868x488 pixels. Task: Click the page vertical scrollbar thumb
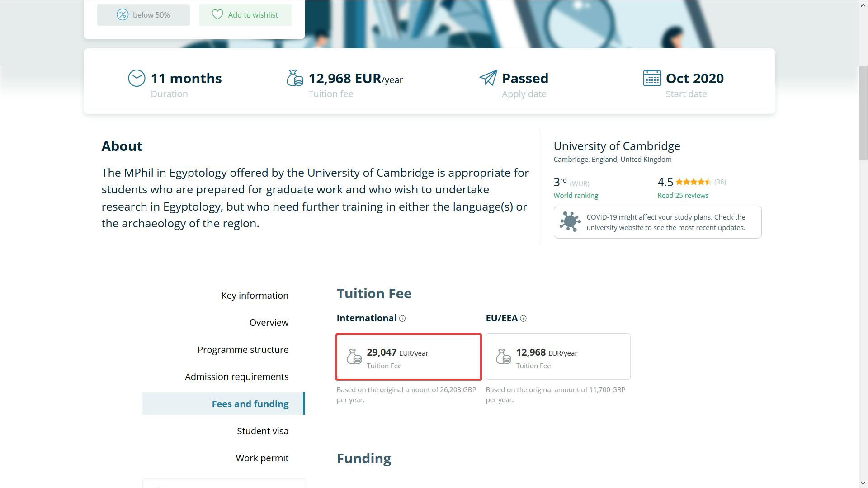[863, 112]
